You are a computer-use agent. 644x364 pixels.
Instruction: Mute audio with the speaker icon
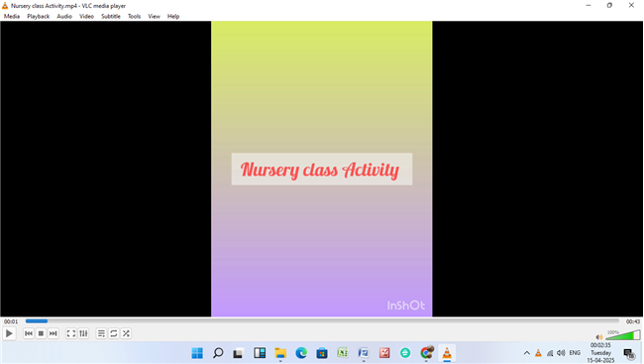tap(599, 337)
